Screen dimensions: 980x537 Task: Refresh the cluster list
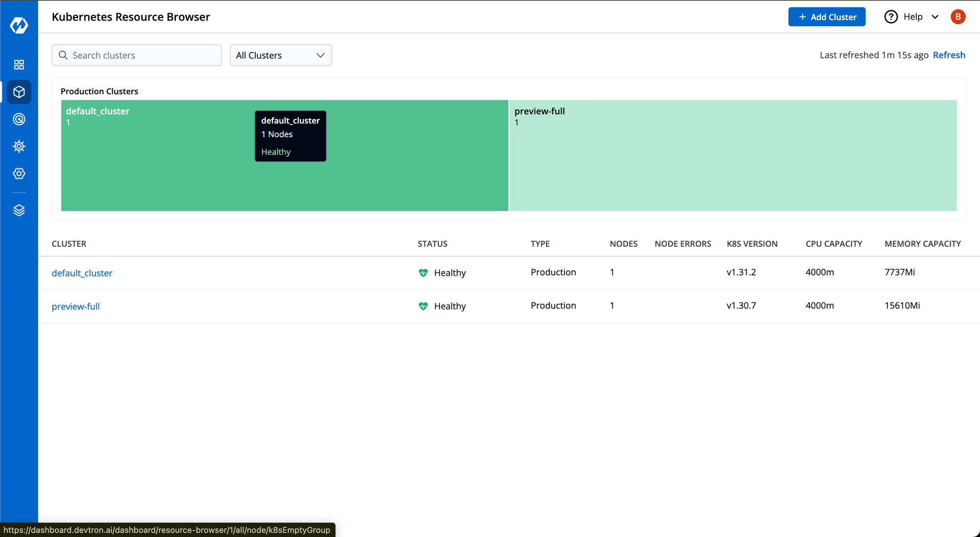pos(949,55)
